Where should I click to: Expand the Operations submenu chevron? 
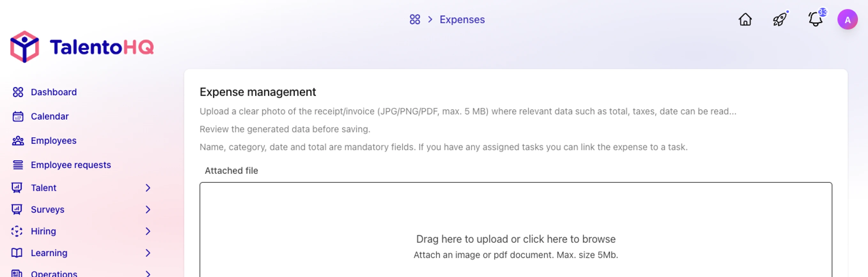(x=148, y=273)
